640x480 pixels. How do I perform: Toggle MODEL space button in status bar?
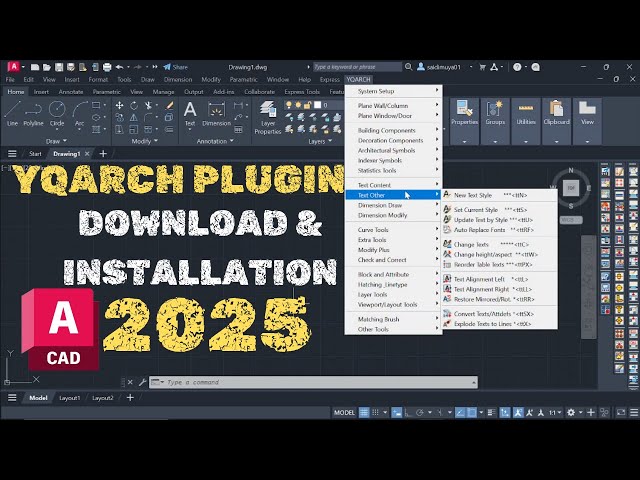(x=344, y=413)
